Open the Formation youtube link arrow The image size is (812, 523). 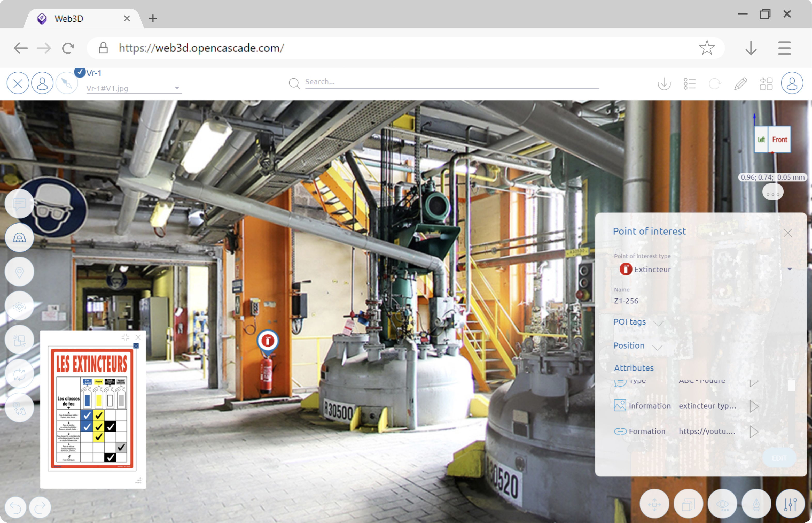coord(754,432)
